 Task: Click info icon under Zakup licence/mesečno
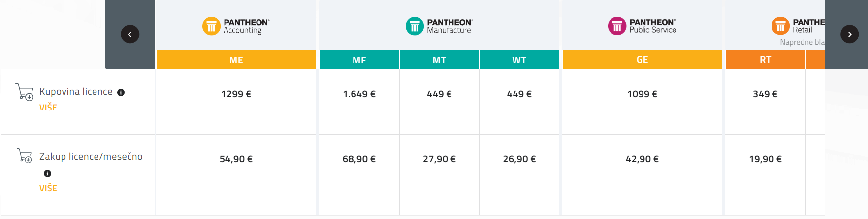pyautogui.click(x=48, y=173)
